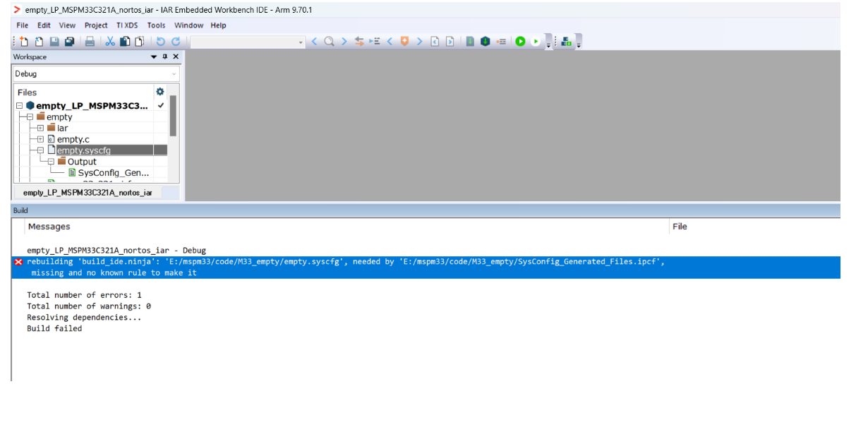The height and width of the screenshot is (432, 868).
Task: Open Find using the magnifier icon
Action: pyautogui.click(x=329, y=42)
